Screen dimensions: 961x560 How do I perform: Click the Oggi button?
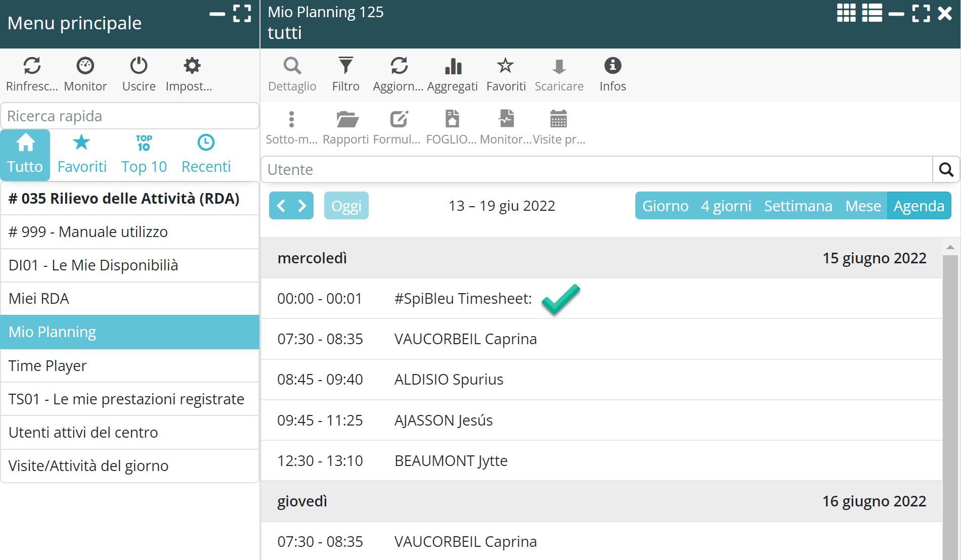point(346,206)
